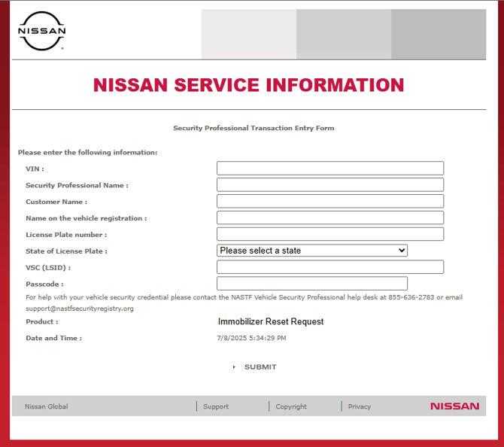Open the Privacy footer link

point(360,406)
